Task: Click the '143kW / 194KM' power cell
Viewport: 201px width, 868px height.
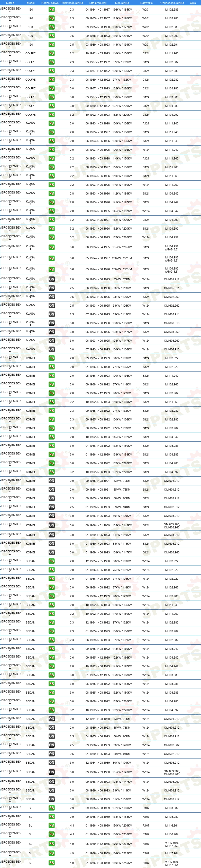Action: (122, 45)
